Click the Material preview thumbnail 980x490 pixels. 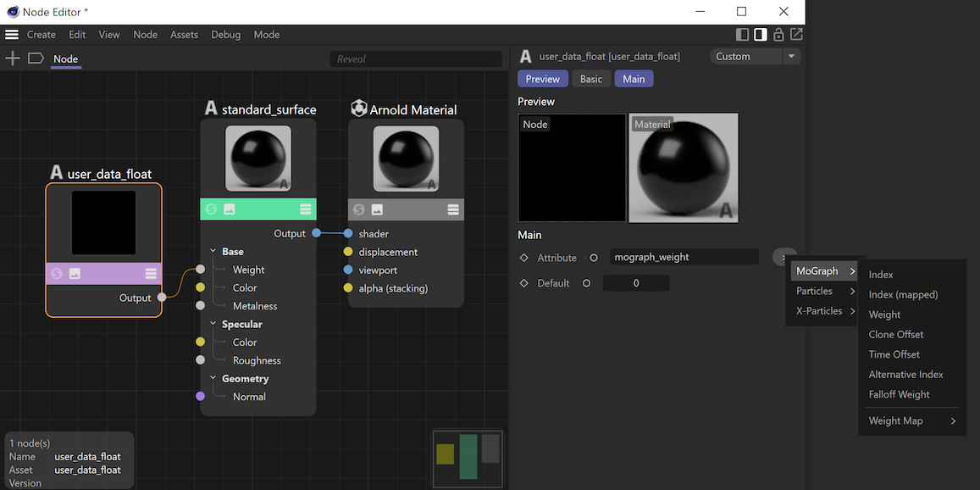684,168
